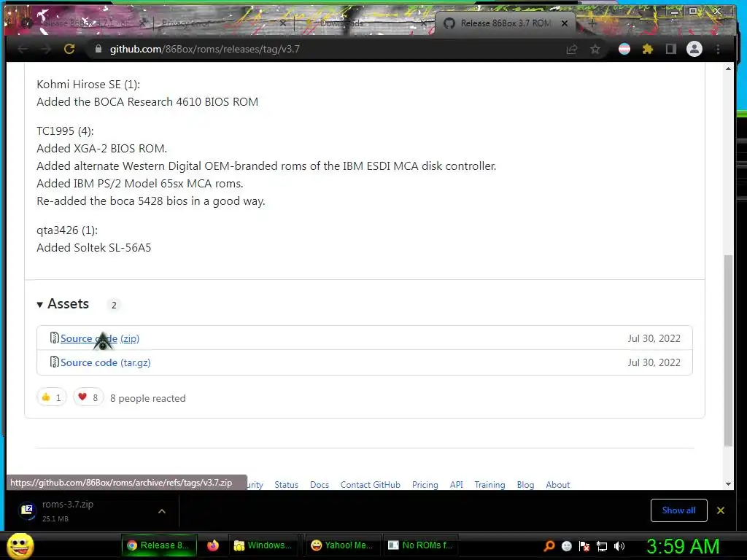Click the page vertical scrollbar thumb
Screen dimensions: 747x560
[x=728, y=351]
